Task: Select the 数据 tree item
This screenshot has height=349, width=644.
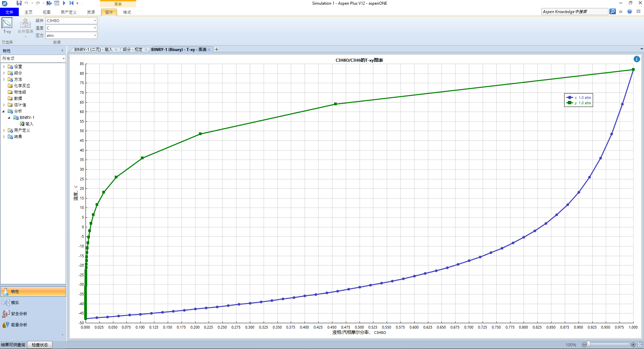Action: [18, 99]
